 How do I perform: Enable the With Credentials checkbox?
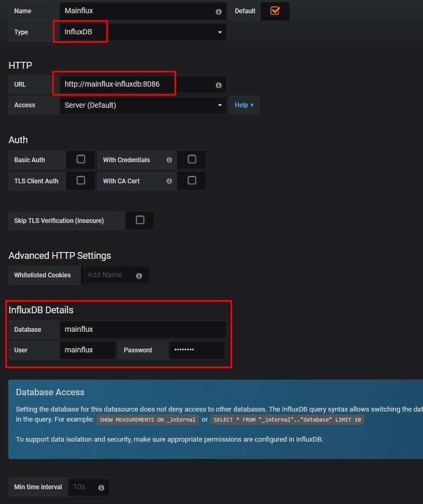click(192, 159)
